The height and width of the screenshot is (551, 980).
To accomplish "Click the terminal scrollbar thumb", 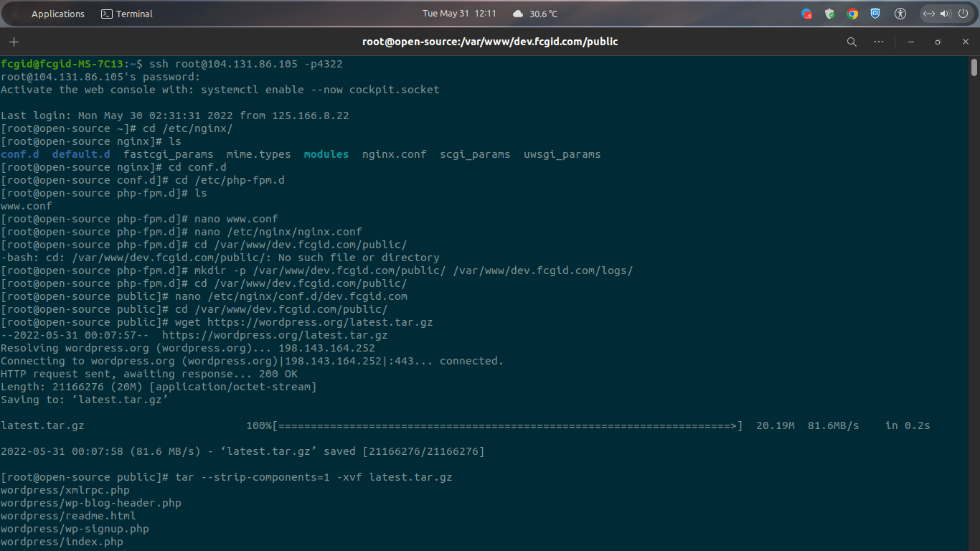I will tap(974, 67).
